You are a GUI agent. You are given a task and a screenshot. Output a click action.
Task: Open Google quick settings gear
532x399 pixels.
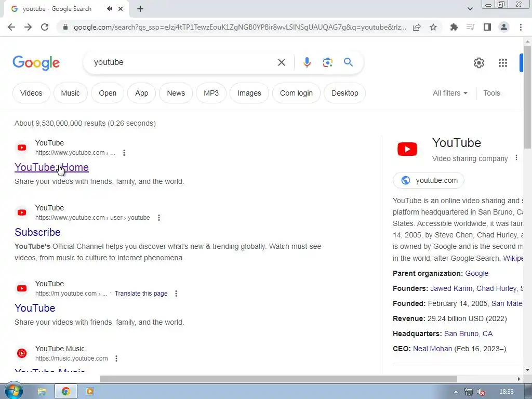point(478,63)
